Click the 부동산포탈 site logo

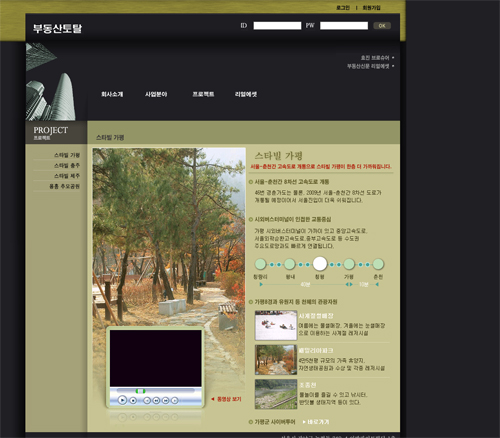57,28
